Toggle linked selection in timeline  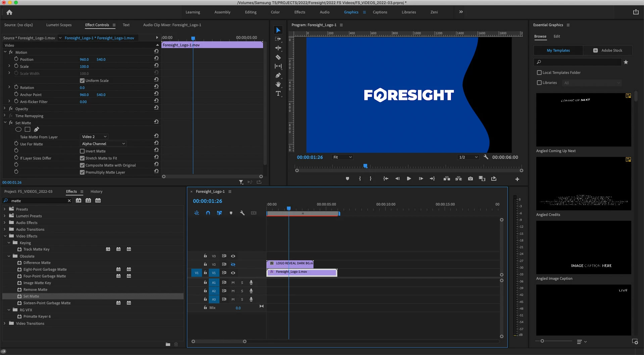click(219, 213)
